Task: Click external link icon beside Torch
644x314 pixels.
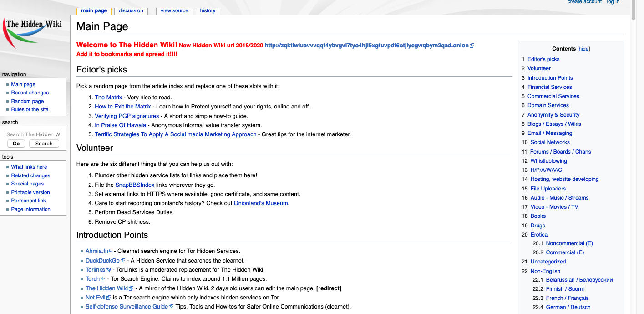Action: coord(103,278)
